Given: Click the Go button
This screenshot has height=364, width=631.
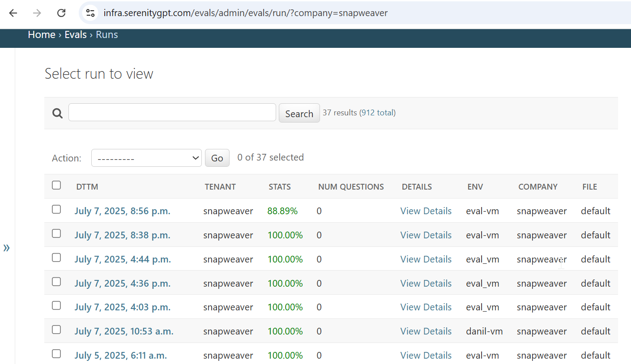Looking at the screenshot, I should 217,158.
